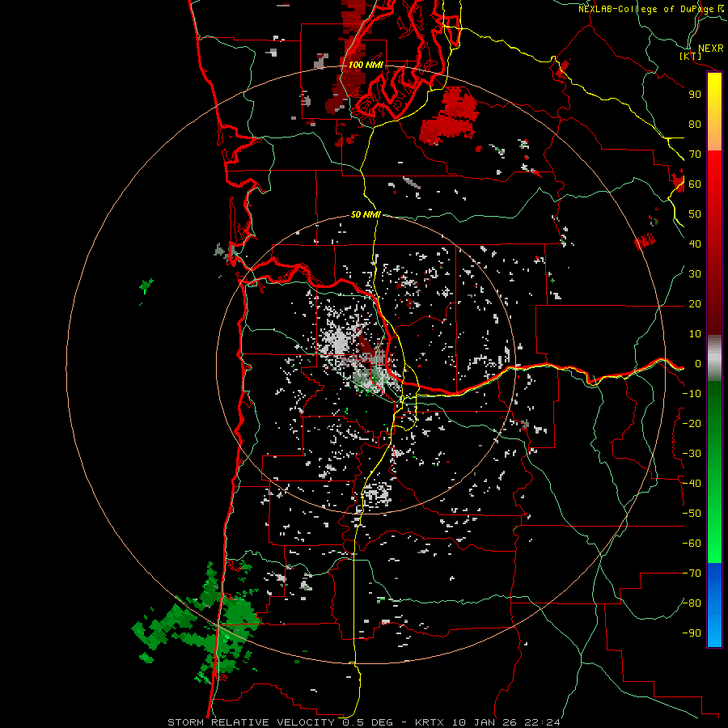Select the 100 NMI range ring label
This screenshot has height=728, width=728.
(x=366, y=65)
